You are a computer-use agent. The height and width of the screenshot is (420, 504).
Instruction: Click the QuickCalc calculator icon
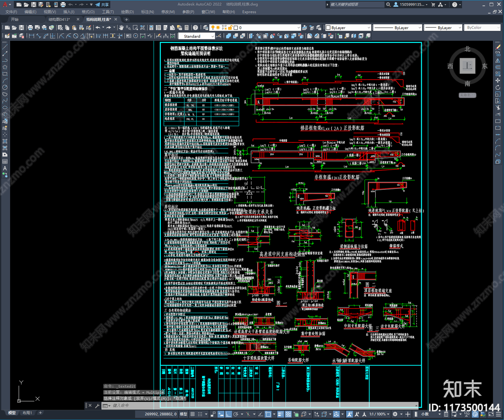click(x=186, y=28)
